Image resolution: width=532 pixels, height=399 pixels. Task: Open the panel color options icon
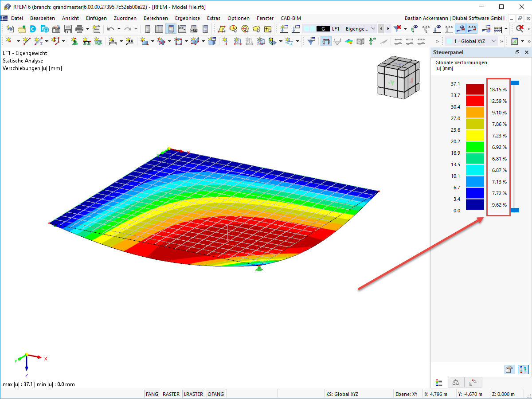[x=510, y=369]
